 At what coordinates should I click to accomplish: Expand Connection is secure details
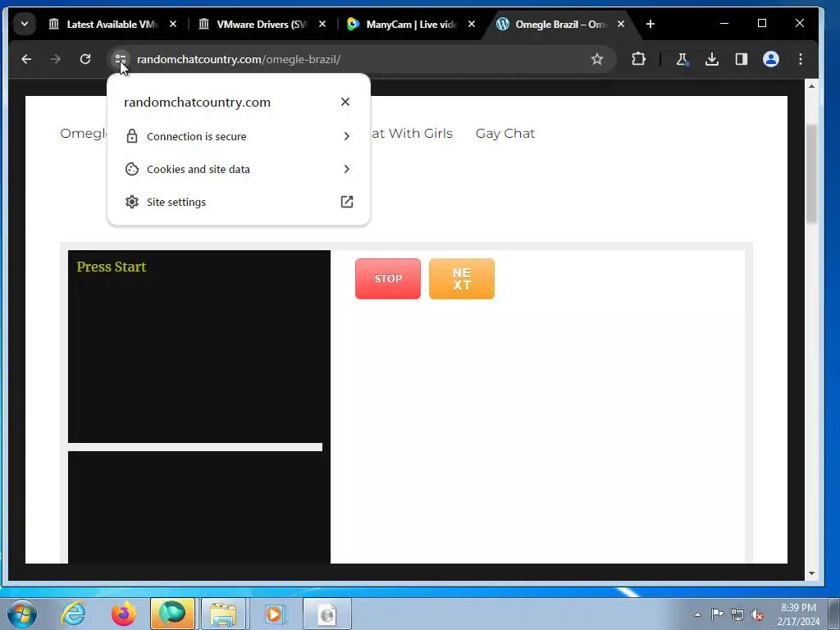239,137
